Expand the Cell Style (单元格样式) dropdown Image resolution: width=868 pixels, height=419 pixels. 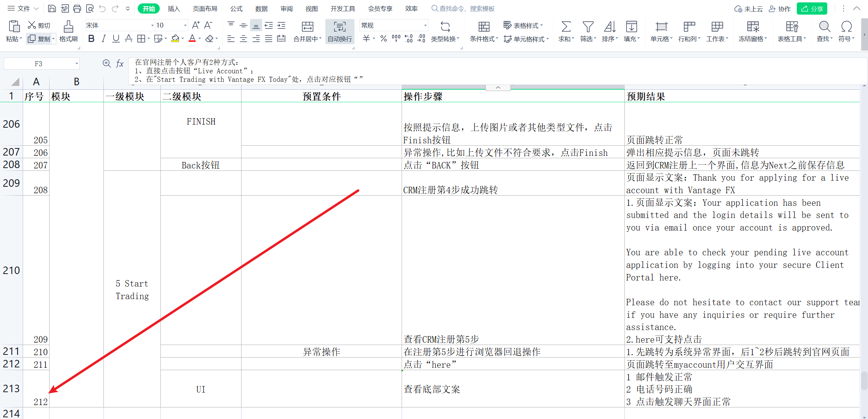pos(548,39)
